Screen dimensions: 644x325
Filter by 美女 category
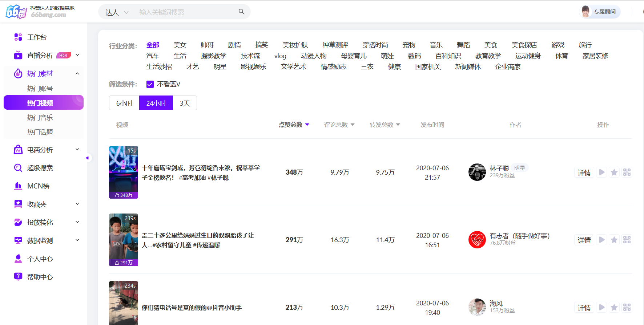click(x=180, y=45)
